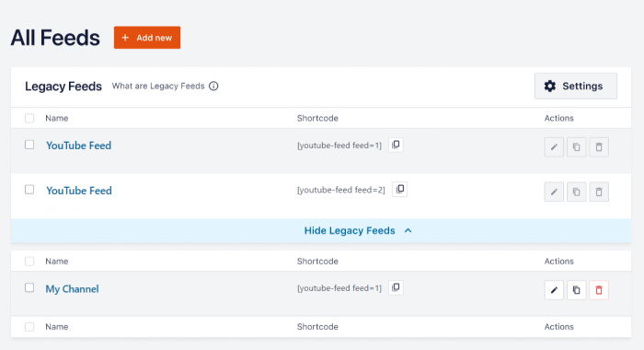Screen dimensions: 644x350
Task: Copy the My Channel shortcode
Action: coord(396,287)
